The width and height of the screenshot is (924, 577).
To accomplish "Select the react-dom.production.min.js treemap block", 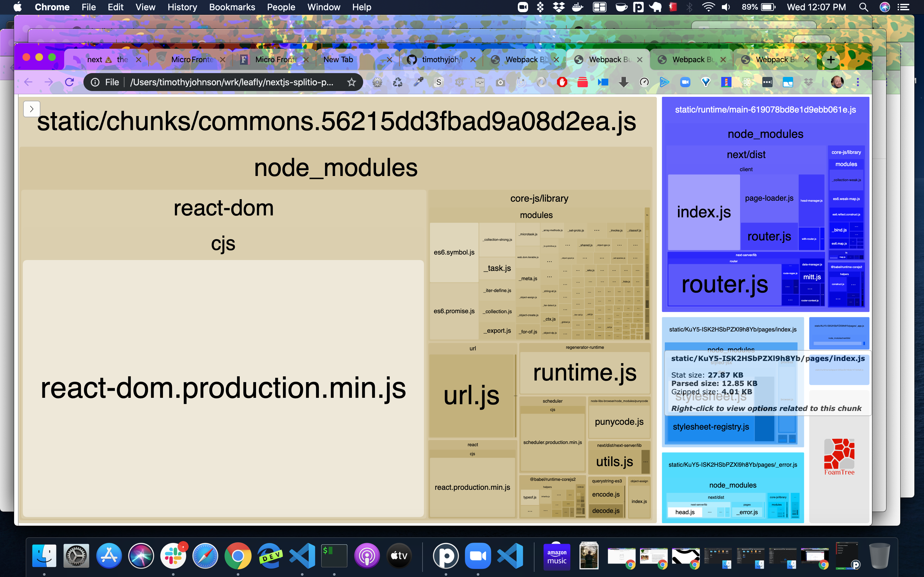I will (223, 388).
